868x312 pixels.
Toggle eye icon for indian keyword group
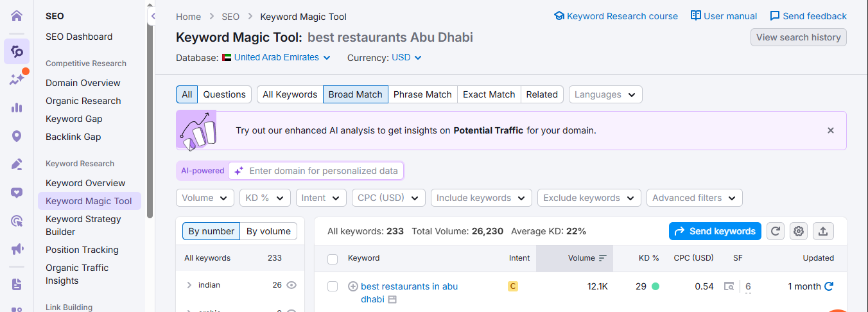pyautogui.click(x=291, y=285)
